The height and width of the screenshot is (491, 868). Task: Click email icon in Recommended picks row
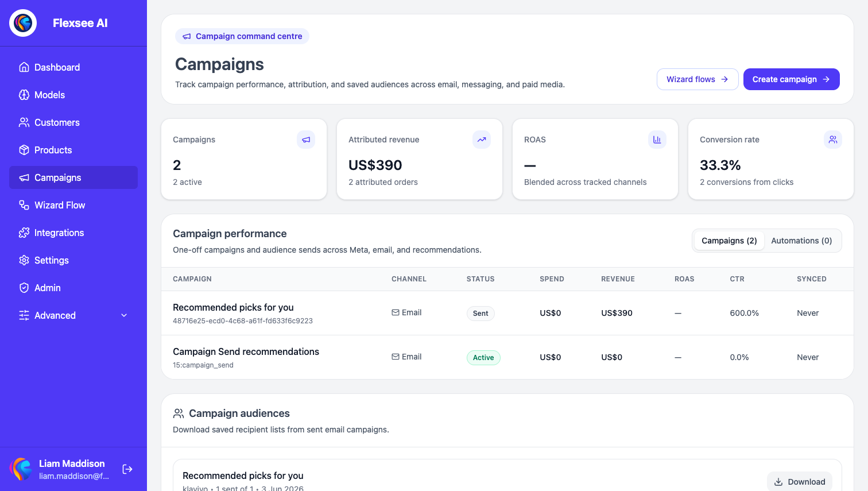[396, 312]
